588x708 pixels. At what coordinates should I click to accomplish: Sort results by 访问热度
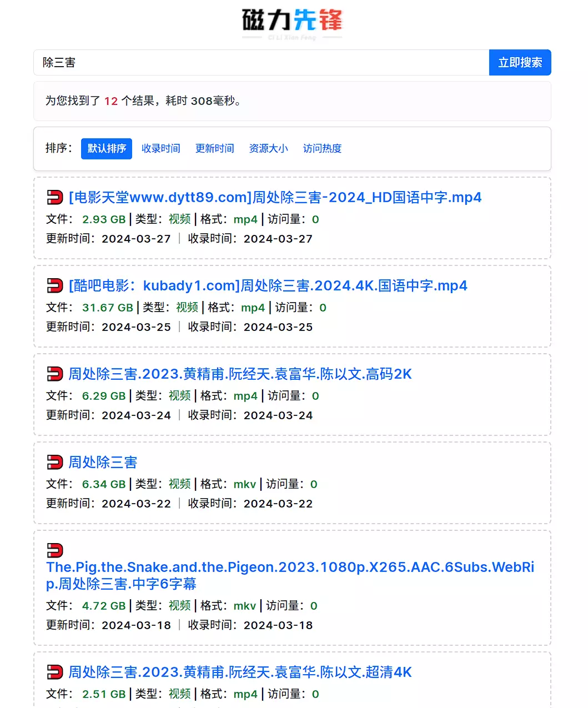(323, 149)
